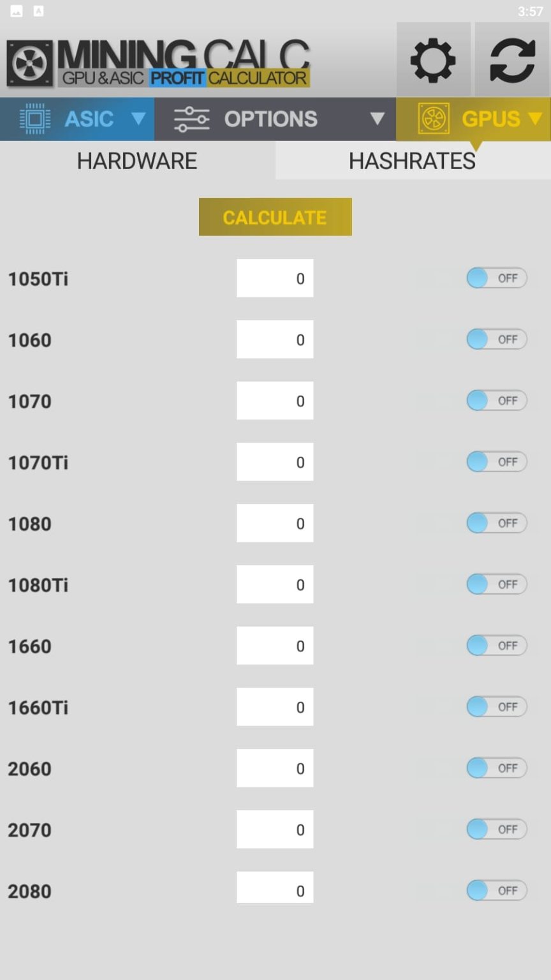Expand the GPUS dropdown

click(534, 119)
